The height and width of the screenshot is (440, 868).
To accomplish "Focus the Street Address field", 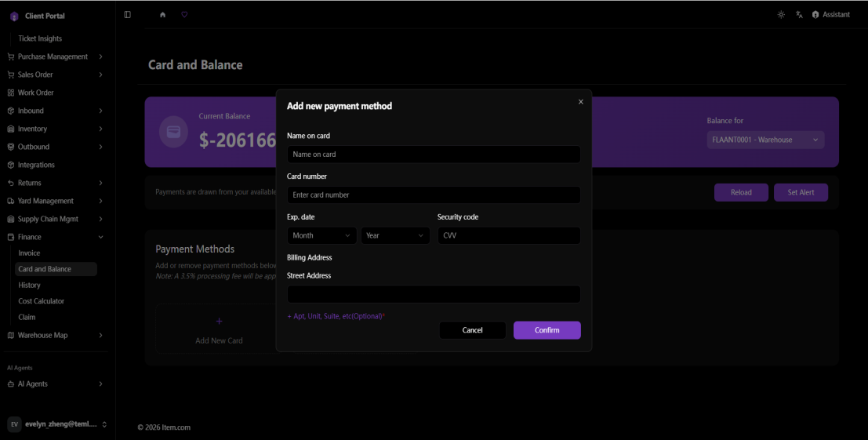I will tap(434, 294).
